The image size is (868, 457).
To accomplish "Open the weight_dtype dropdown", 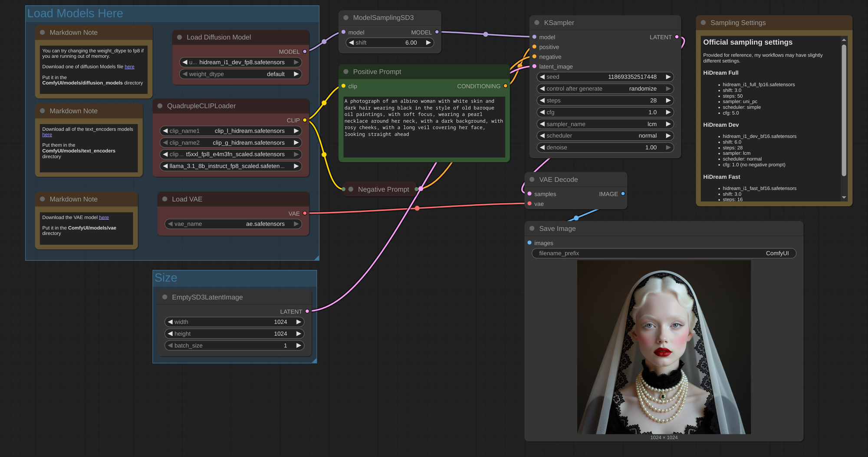I will 240,74.
